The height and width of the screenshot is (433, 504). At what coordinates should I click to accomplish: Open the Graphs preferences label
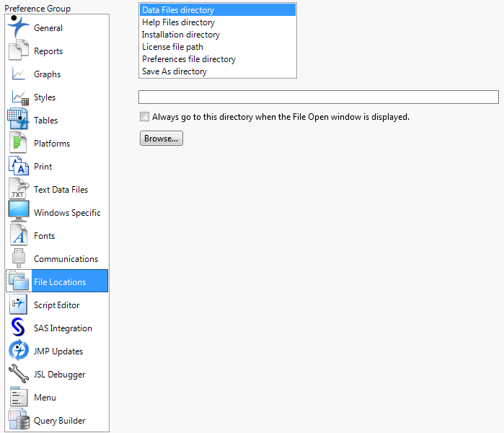(x=48, y=74)
